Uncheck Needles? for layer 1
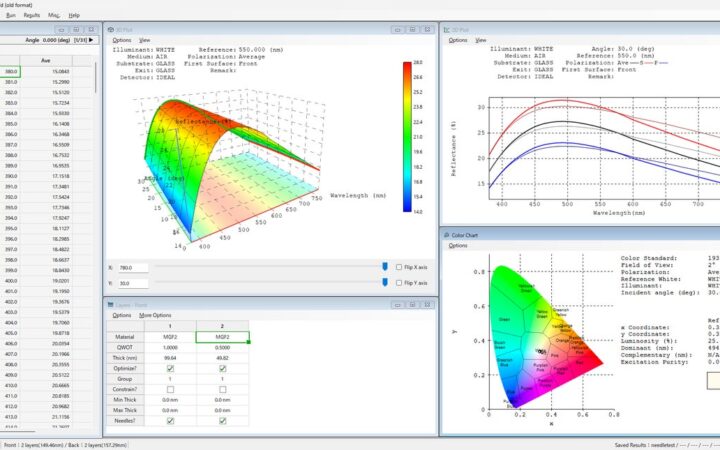Viewport: 720px width, 450px height. (x=170, y=421)
